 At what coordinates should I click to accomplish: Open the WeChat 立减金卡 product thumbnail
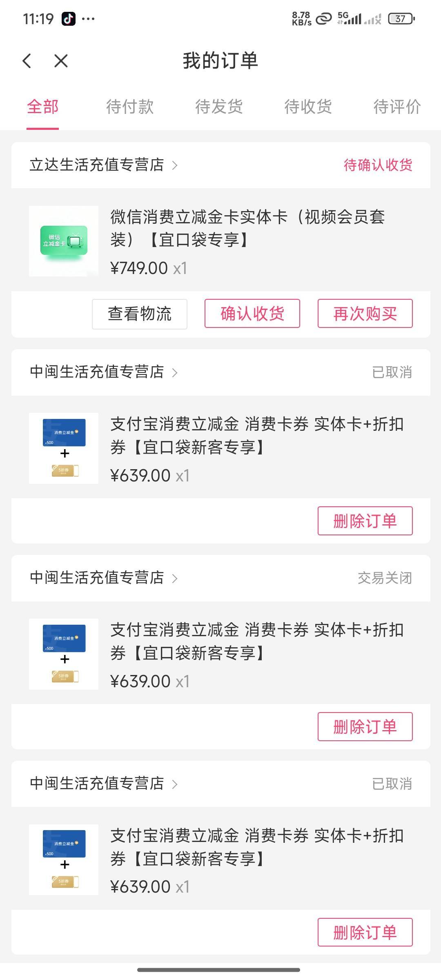pos(64,241)
